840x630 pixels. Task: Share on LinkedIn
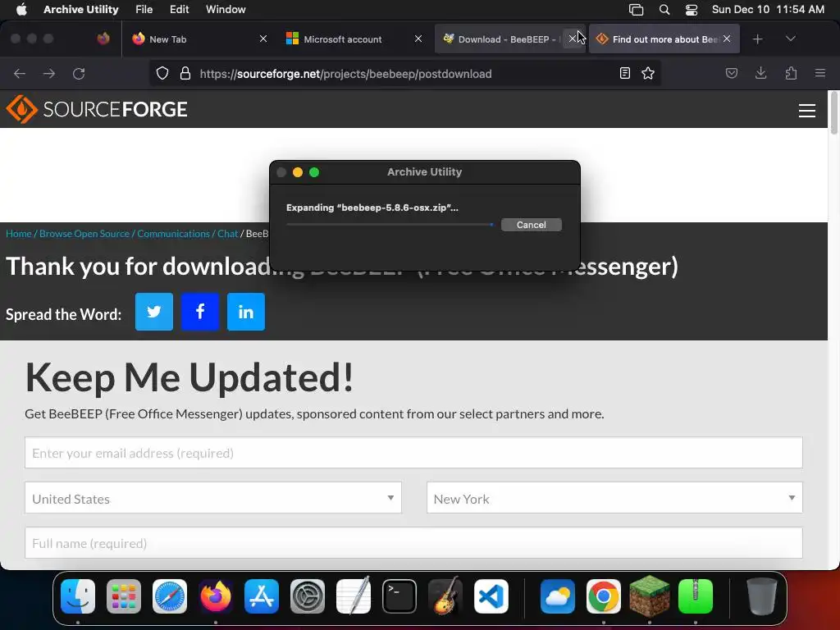(246, 312)
